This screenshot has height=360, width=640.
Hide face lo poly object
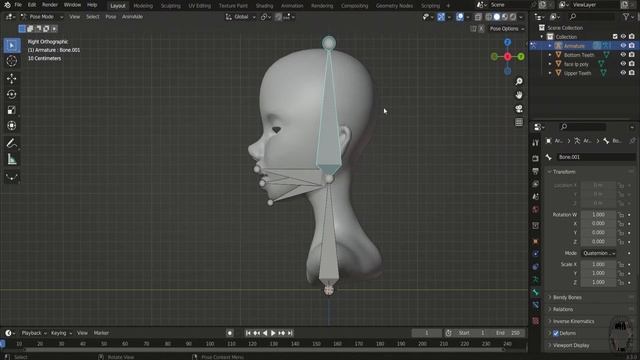click(x=623, y=64)
